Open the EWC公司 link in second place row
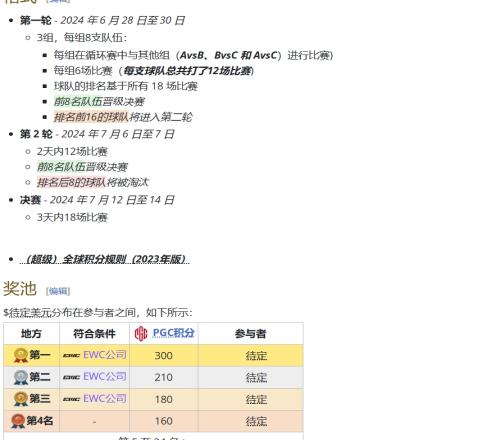 pos(105,376)
